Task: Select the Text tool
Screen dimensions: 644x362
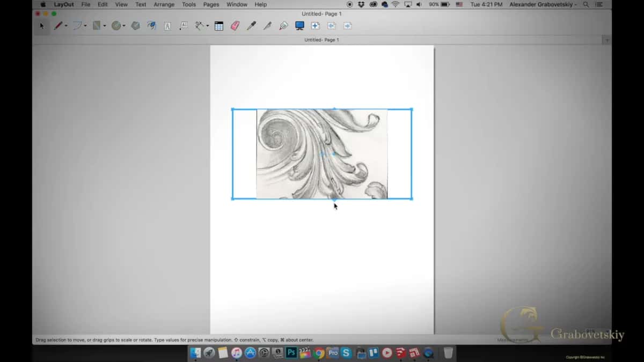Action: click(167, 26)
